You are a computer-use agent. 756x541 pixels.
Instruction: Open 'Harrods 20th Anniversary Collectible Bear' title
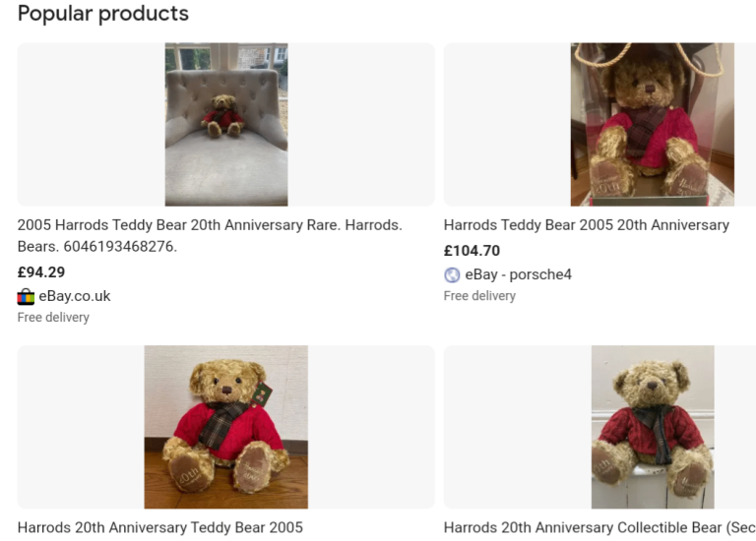(599, 527)
